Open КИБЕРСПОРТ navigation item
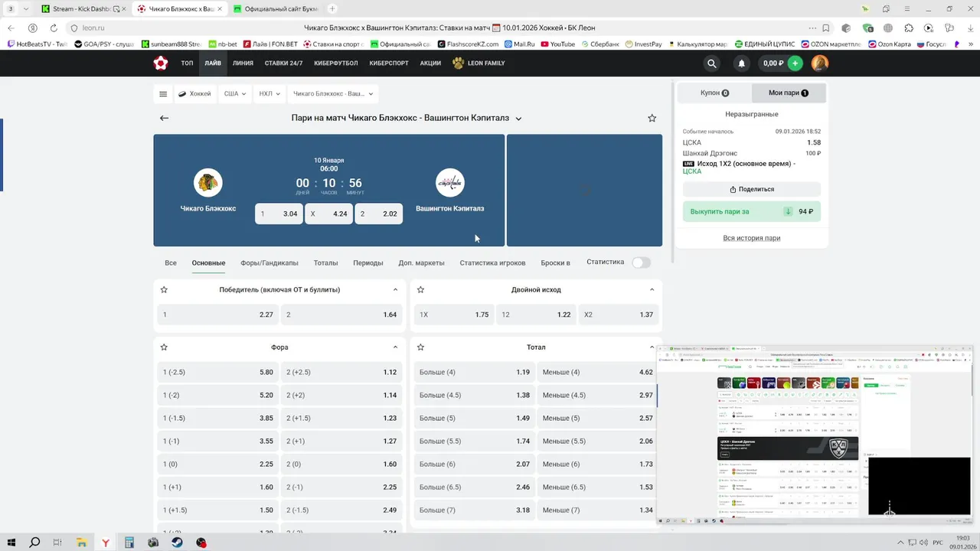This screenshot has height=551, width=980. click(389, 64)
